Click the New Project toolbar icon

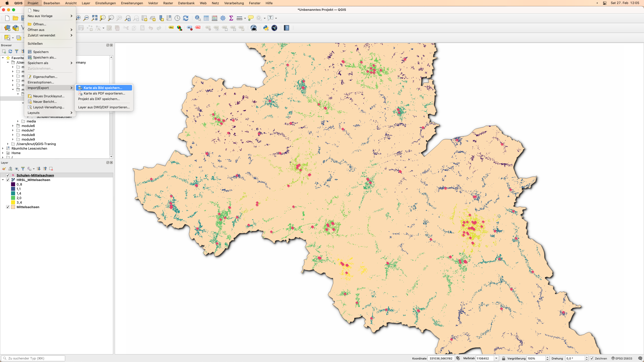7,18
